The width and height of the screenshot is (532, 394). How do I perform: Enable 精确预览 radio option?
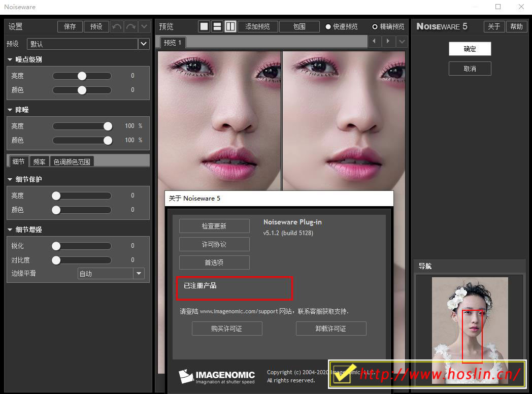pyautogui.click(x=375, y=27)
